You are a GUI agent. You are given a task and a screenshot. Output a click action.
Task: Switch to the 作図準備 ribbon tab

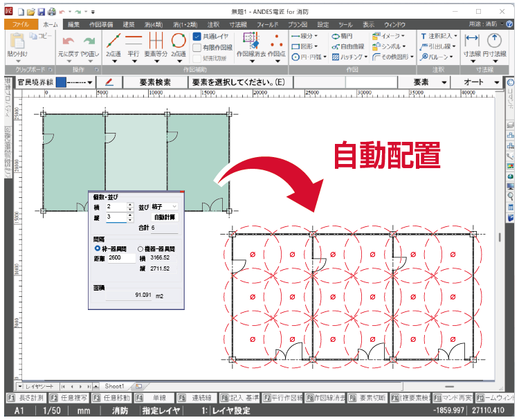coord(101,24)
